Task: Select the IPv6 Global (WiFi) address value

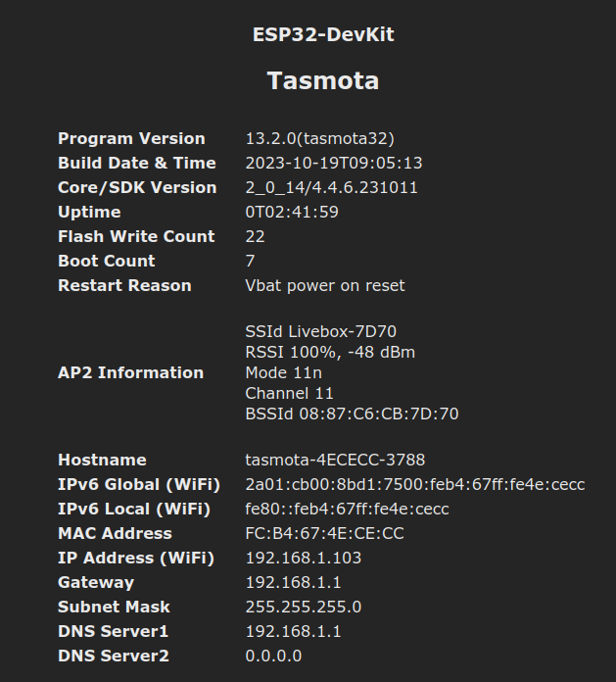Action: pyautogui.click(x=414, y=484)
